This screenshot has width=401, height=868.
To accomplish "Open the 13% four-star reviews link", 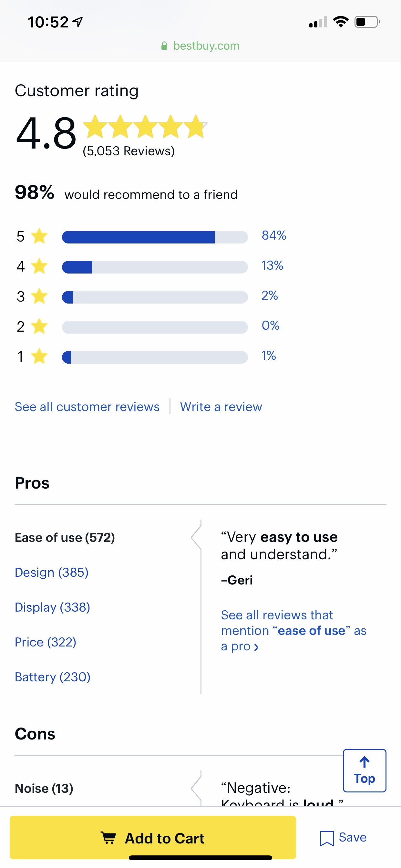I will (x=272, y=265).
